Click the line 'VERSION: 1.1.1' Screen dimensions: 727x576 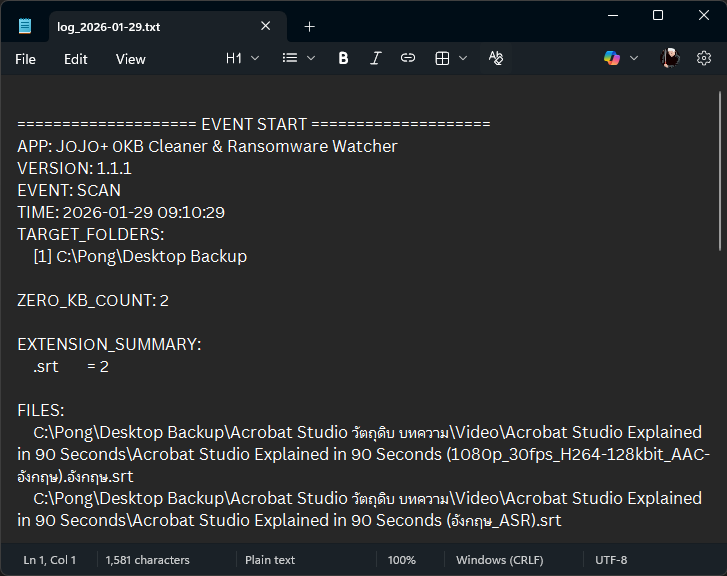point(74,168)
